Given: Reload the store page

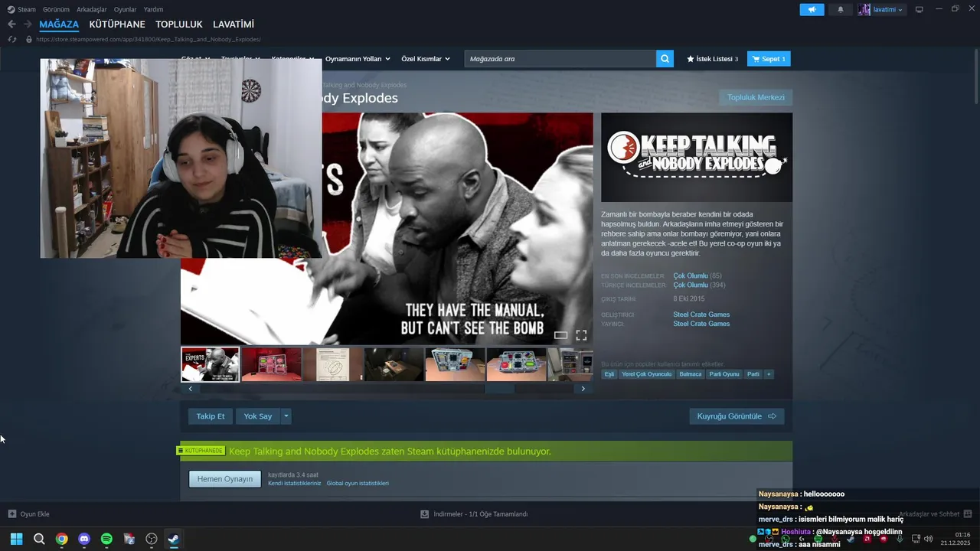Looking at the screenshot, I should 11,39.
